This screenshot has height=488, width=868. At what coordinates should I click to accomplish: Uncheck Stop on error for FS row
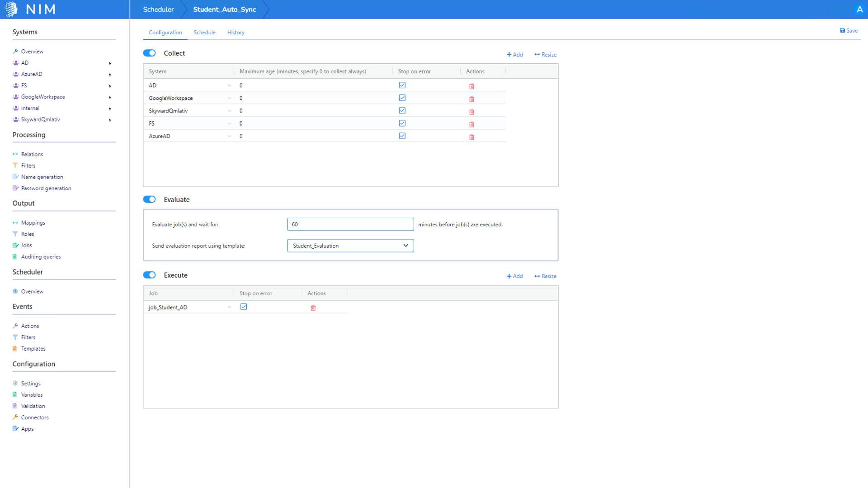[x=402, y=123]
